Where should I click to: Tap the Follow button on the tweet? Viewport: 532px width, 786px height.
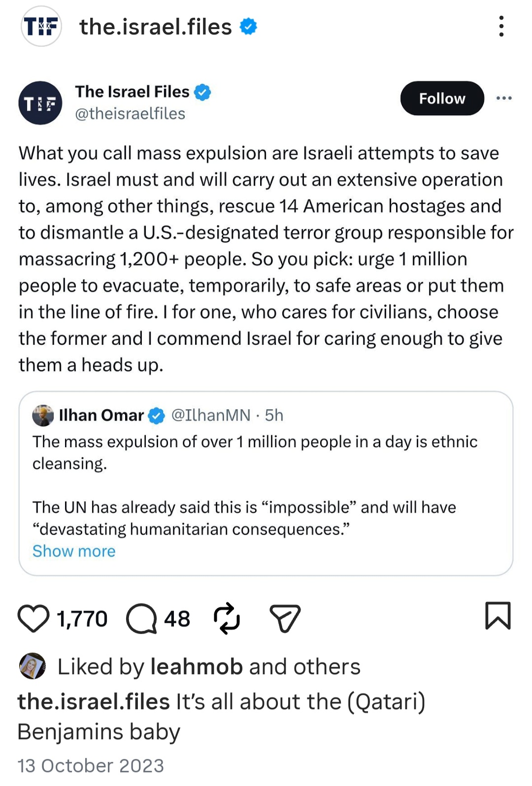442,98
